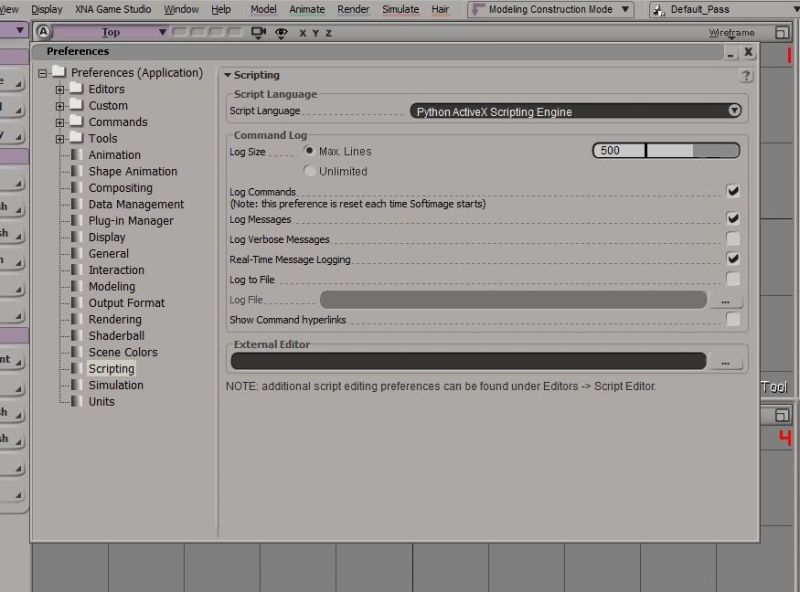The height and width of the screenshot is (592, 800).
Task: Open the Top viewport view dropdown
Action: [110, 32]
